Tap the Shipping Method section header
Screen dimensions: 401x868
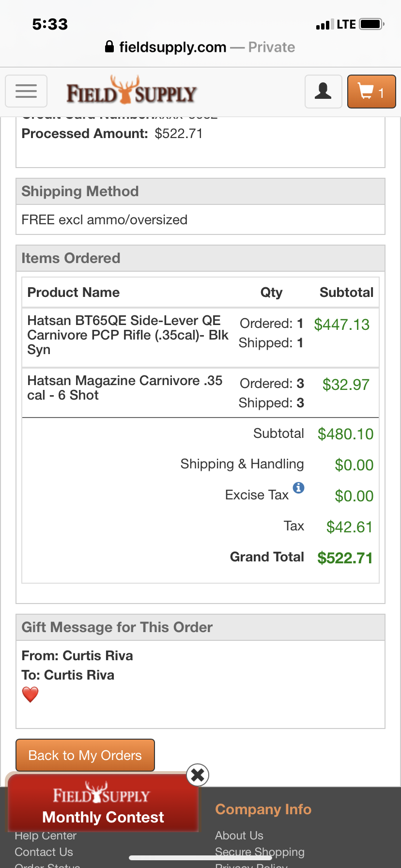click(200, 191)
